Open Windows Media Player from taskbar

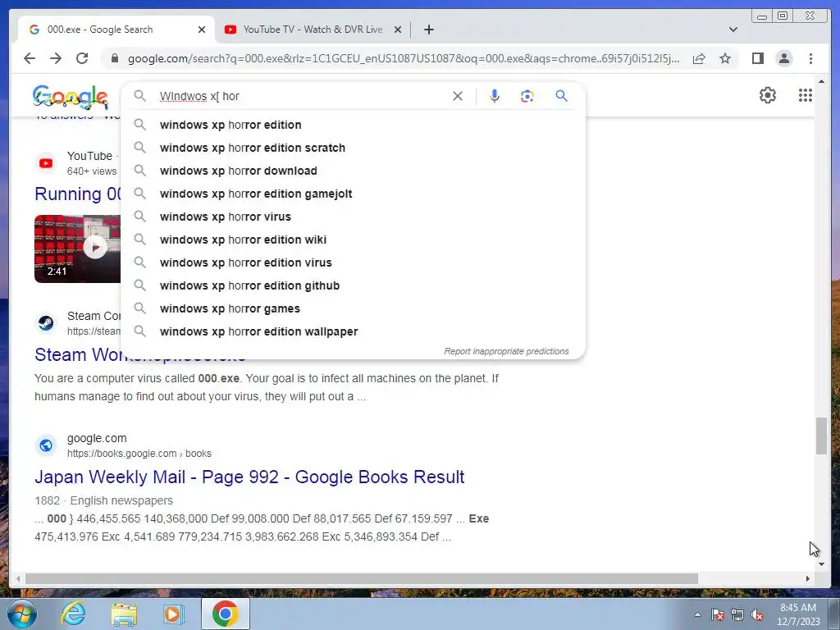[174, 614]
